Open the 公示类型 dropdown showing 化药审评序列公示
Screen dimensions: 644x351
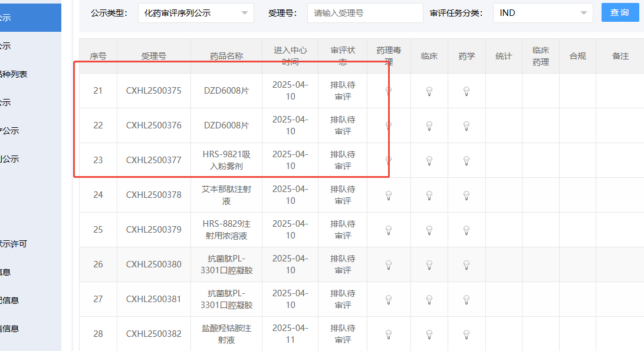(x=196, y=13)
